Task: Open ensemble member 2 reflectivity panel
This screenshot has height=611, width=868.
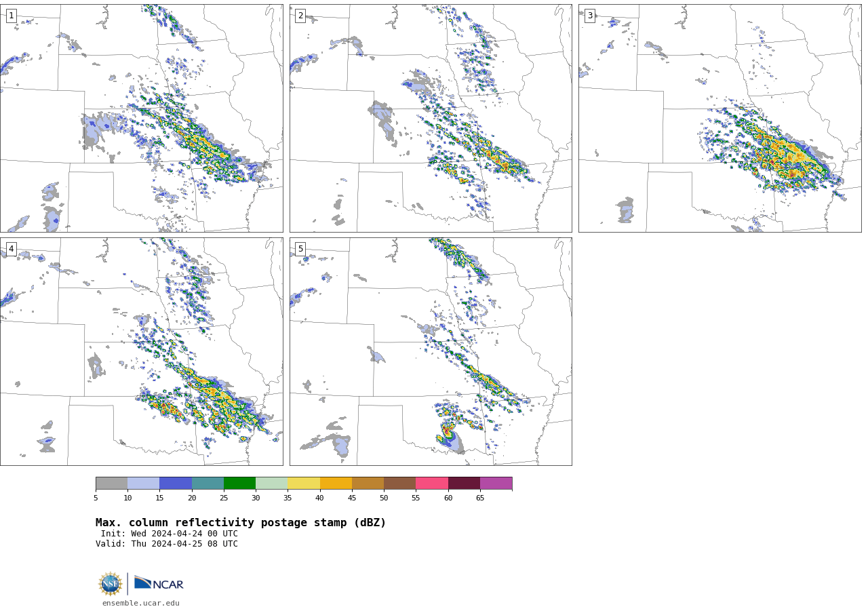Action: point(431,118)
